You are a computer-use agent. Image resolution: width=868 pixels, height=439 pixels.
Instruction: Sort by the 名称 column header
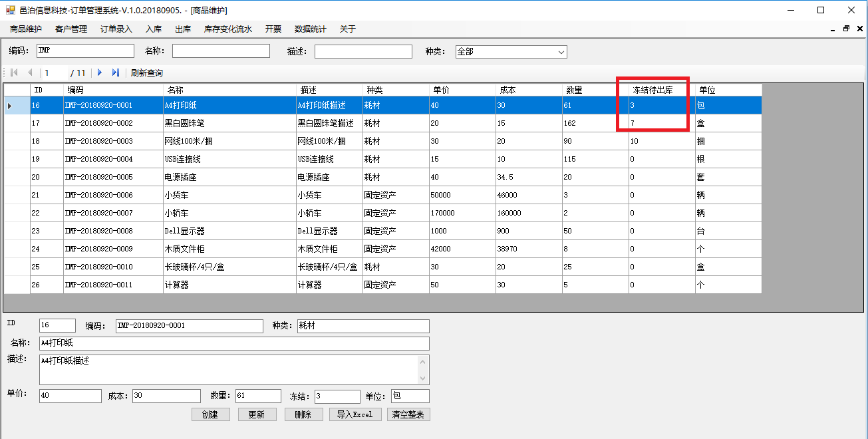(229, 90)
